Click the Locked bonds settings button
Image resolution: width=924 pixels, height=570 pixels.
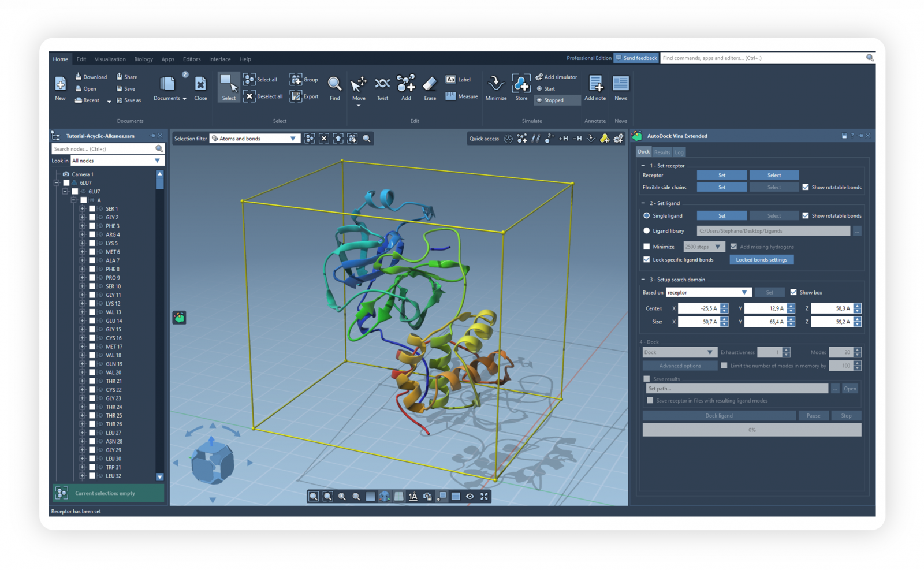click(x=761, y=260)
